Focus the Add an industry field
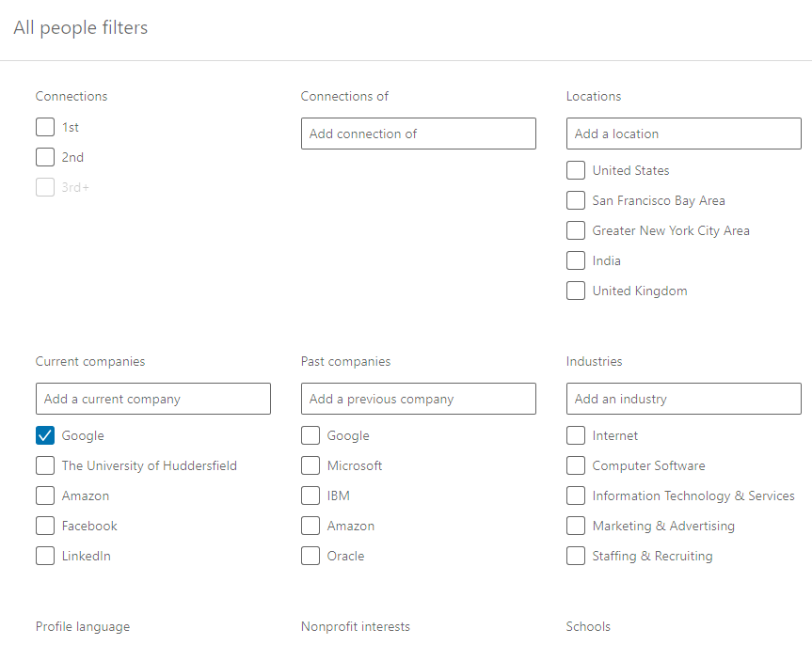 684,399
